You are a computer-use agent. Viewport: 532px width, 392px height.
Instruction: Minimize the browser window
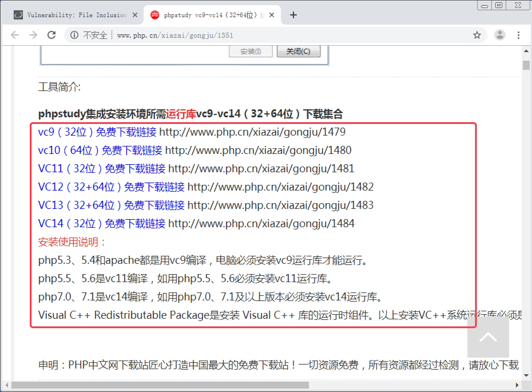485,5
